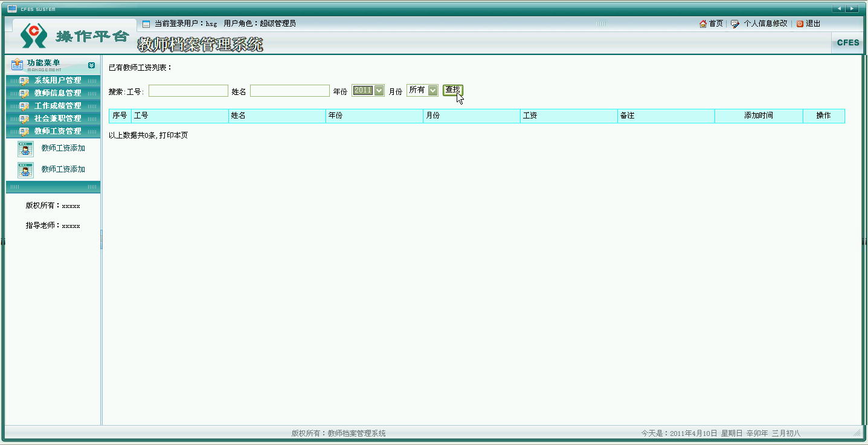Click sidebar 指导老师：xxxxx text

(53, 226)
